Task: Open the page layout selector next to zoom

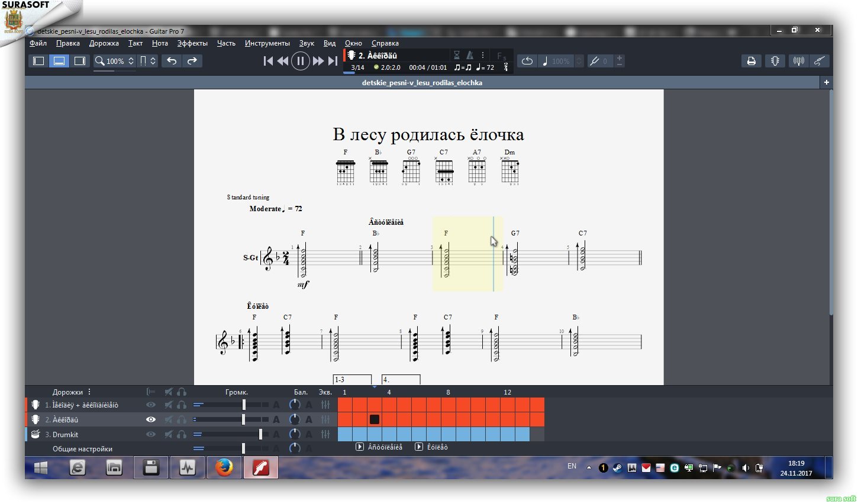Action: 147,61
